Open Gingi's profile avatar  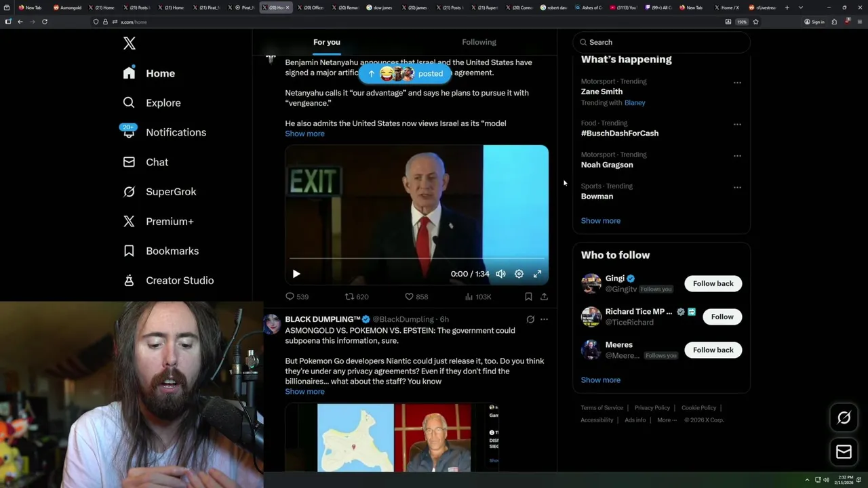591,283
